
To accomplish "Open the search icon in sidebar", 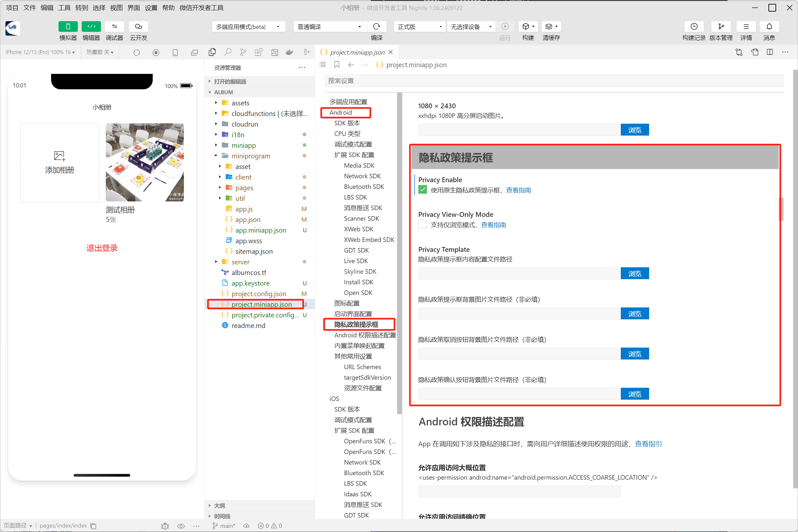I will 228,52.
